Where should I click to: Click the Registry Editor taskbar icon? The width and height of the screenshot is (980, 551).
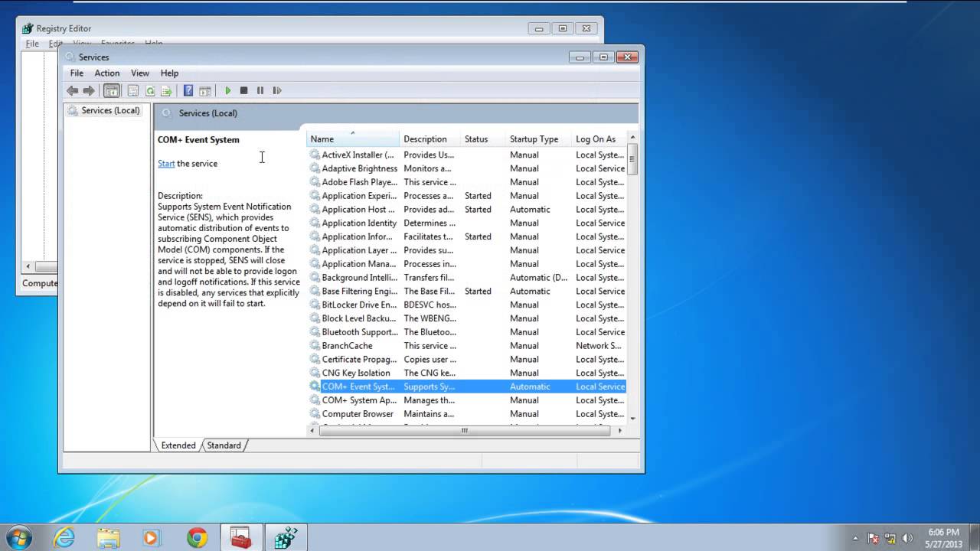coord(286,537)
